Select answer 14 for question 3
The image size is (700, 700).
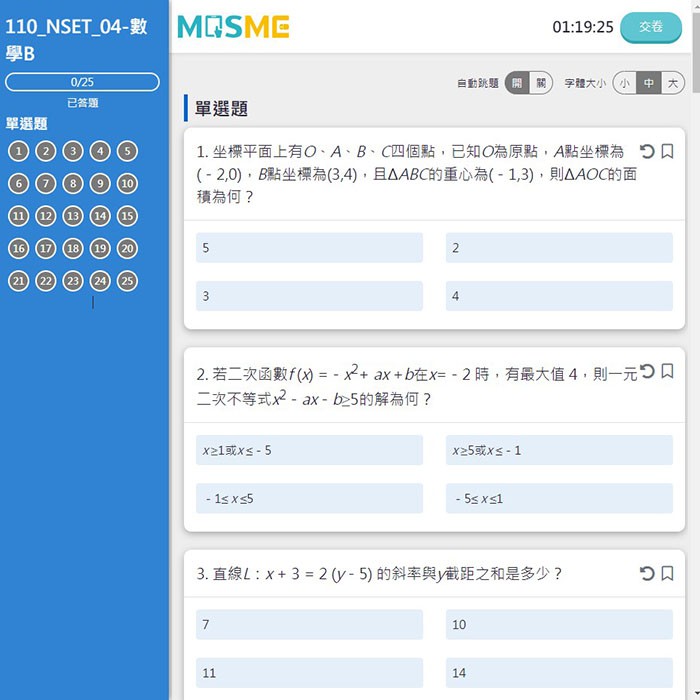(559, 673)
